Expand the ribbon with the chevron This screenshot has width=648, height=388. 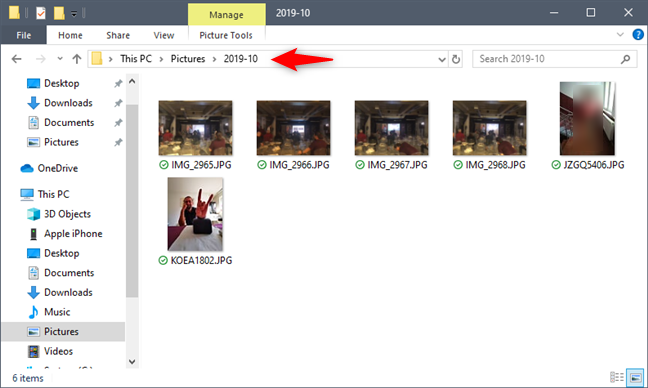coord(620,35)
